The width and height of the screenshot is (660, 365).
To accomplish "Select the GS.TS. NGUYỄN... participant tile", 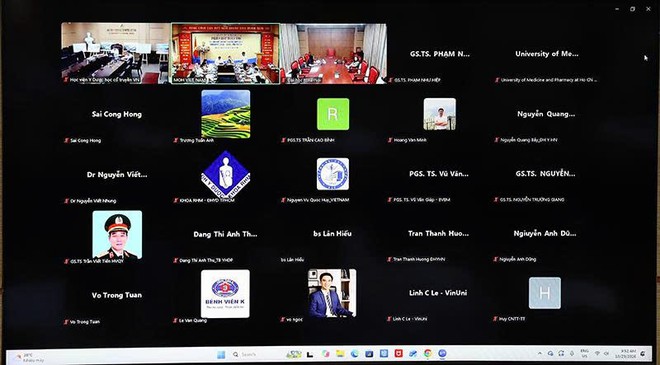I will (546, 173).
